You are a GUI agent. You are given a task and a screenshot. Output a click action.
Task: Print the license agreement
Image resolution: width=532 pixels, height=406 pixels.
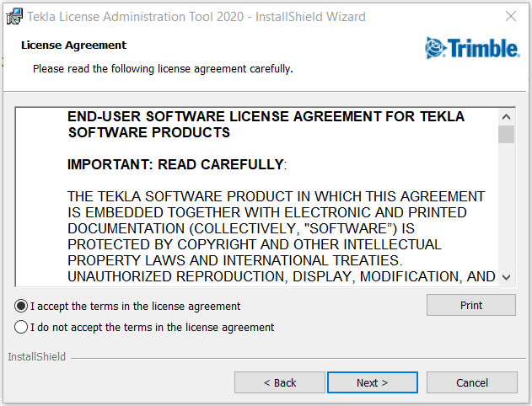coord(471,305)
